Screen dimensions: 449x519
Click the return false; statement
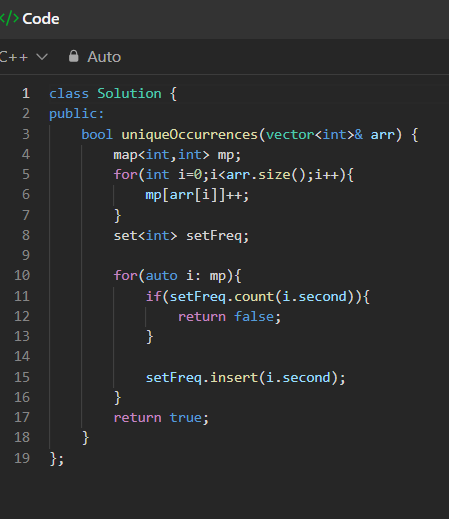tap(230, 317)
